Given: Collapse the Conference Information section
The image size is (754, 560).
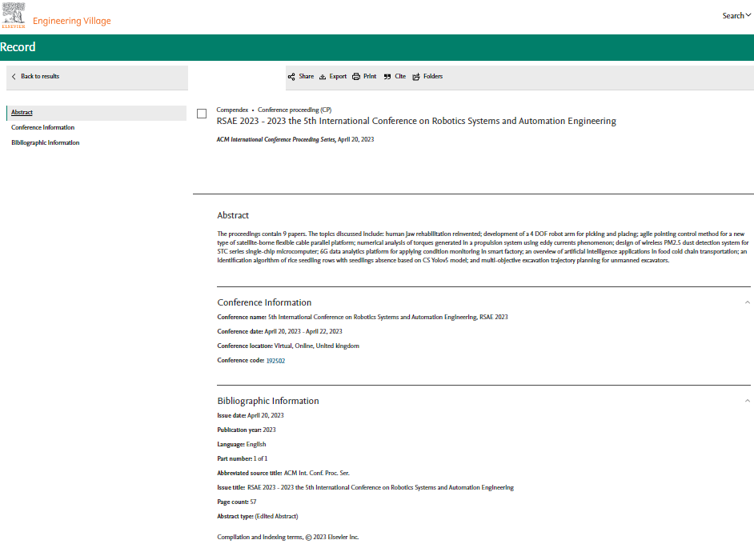Looking at the screenshot, I should click(748, 302).
